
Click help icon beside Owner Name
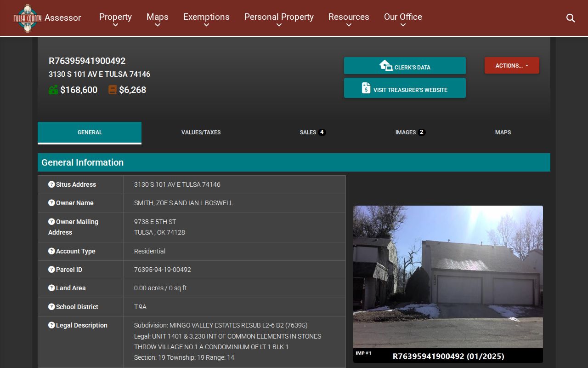tap(51, 203)
